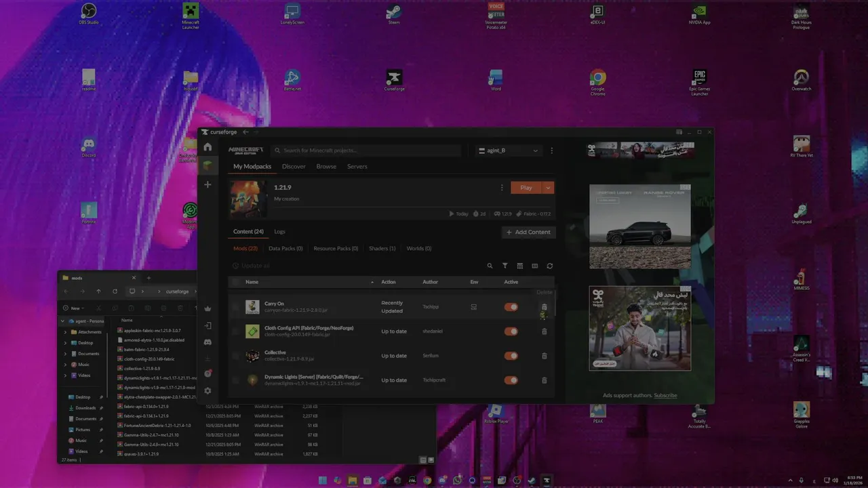The width and height of the screenshot is (868, 488).
Task: Open the Steam desktop shortcut
Action: pos(394,14)
